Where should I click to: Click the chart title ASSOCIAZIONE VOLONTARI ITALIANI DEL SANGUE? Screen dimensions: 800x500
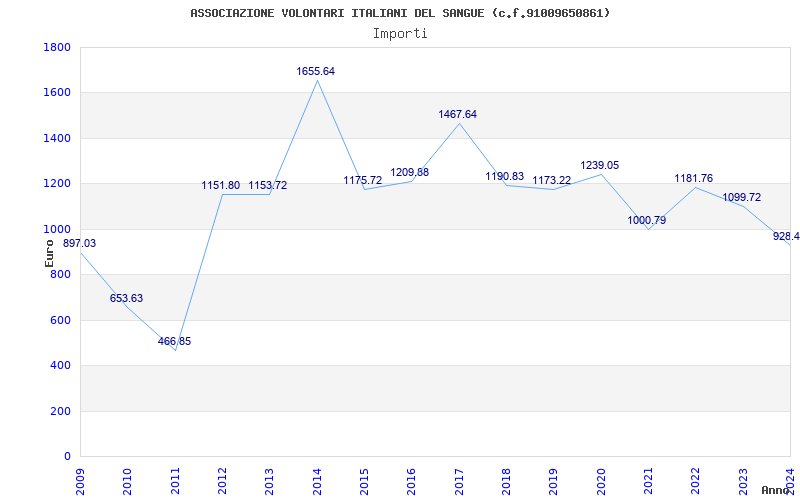400,13
